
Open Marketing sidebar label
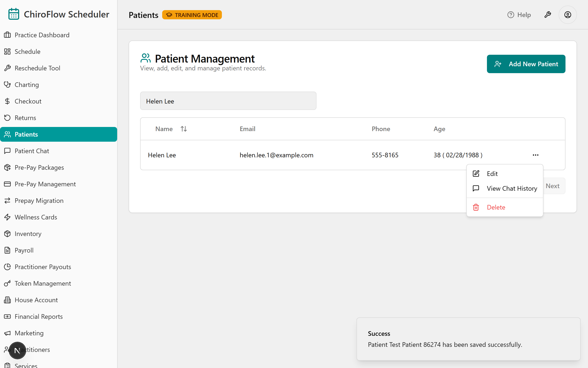click(x=29, y=333)
